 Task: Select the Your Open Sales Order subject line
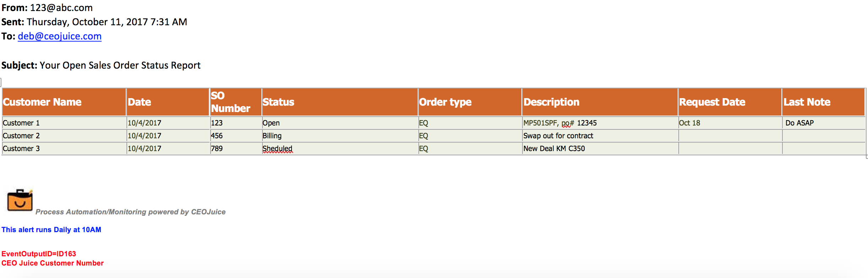point(101,65)
